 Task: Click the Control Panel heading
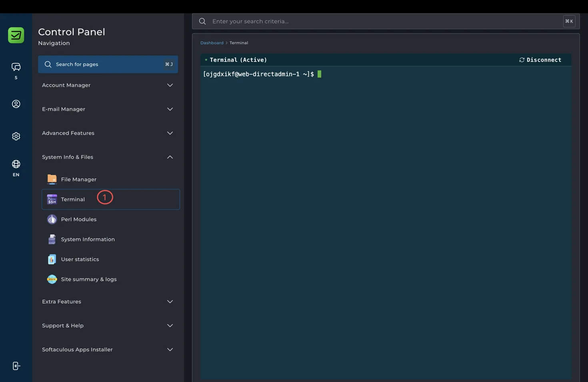[72, 32]
